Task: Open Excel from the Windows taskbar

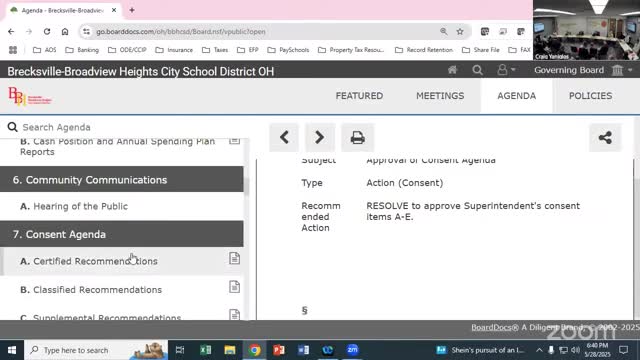Action: pos(205,350)
